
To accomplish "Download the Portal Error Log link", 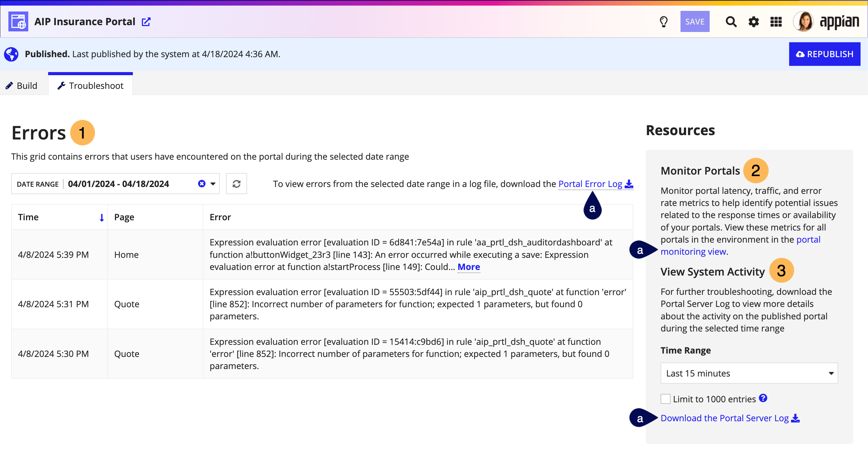I will [x=590, y=184].
